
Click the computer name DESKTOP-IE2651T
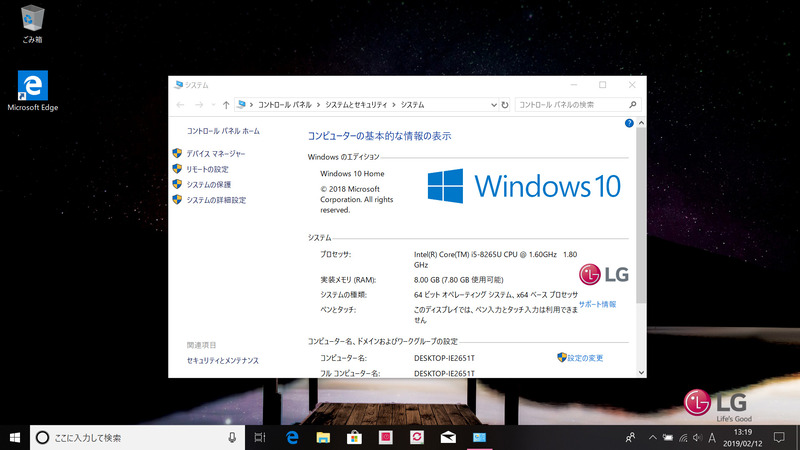click(x=444, y=358)
